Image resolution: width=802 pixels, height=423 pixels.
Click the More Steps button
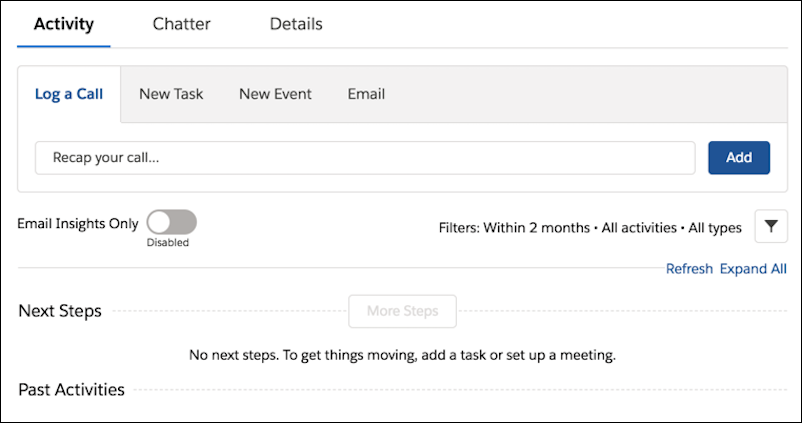(x=403, y=311)
